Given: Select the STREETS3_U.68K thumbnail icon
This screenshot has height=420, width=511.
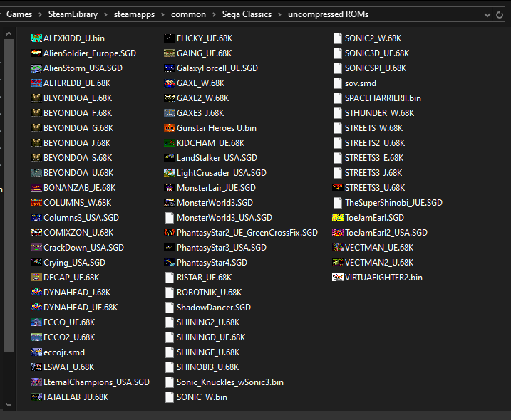Looking at the screenshot, I should 338,188.
